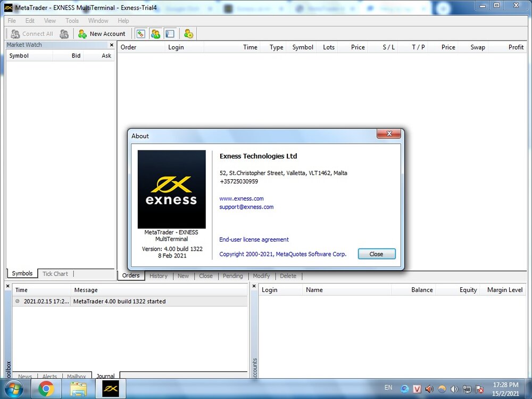Select the 'MetaTrader 4.00 build 1322 started' journal entry
Screen dimensions: 532x399
130,301
